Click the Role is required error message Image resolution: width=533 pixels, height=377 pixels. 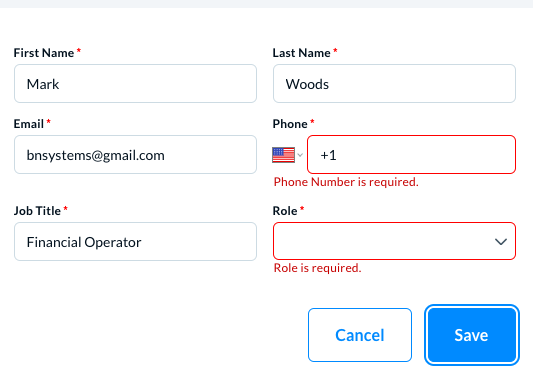317,268
